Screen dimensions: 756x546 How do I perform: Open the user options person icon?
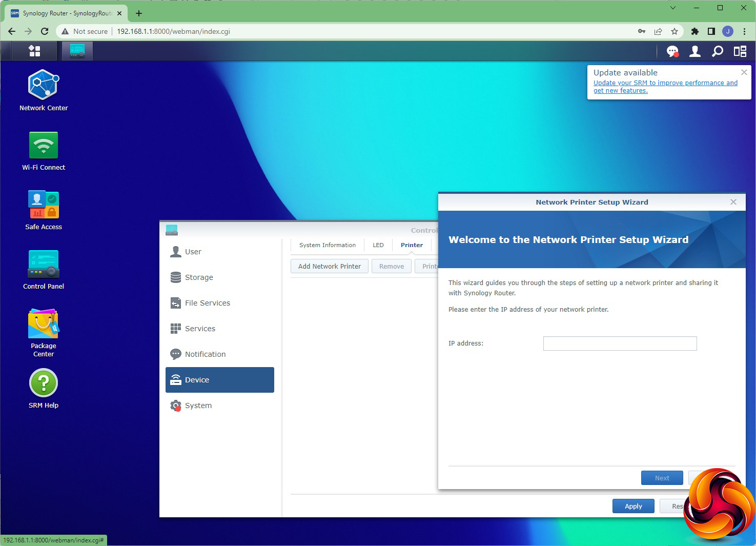[x=695, y=51]
